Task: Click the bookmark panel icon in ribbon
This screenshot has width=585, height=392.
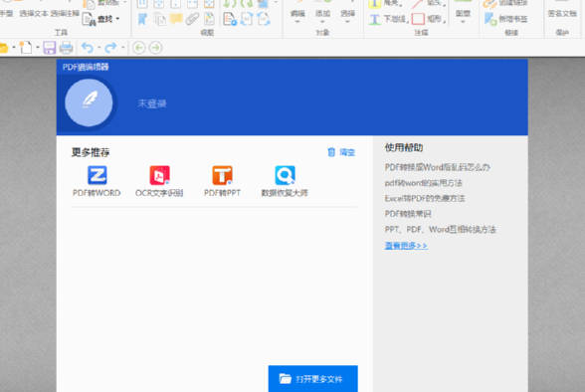Action: tap(142, 19)
